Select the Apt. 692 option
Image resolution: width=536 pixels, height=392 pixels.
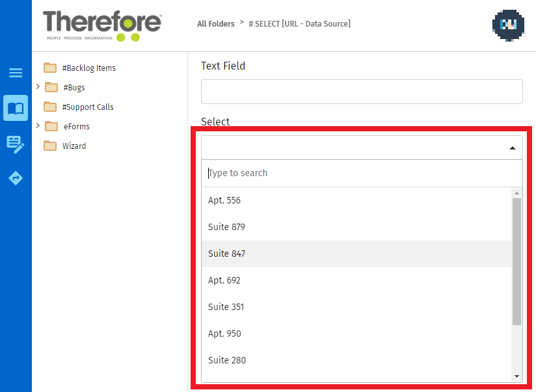point(224,280)
